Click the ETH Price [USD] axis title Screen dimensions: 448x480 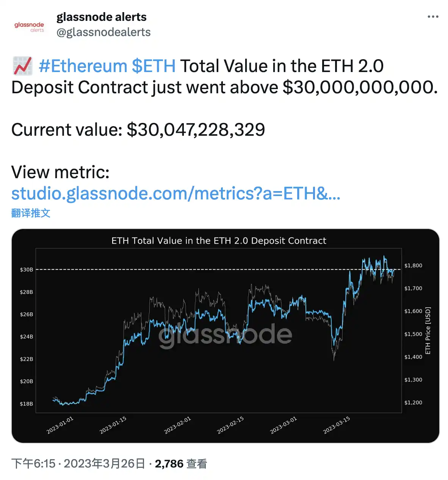[428, 331]
